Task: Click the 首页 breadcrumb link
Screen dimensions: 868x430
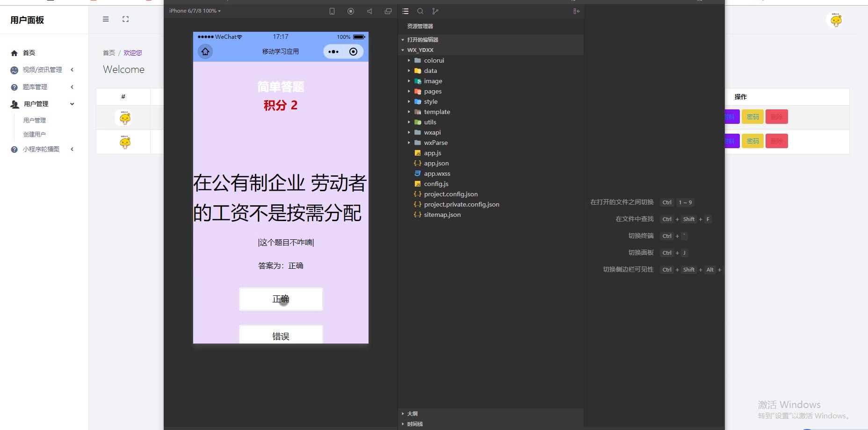Action: (x=109, y=53)
